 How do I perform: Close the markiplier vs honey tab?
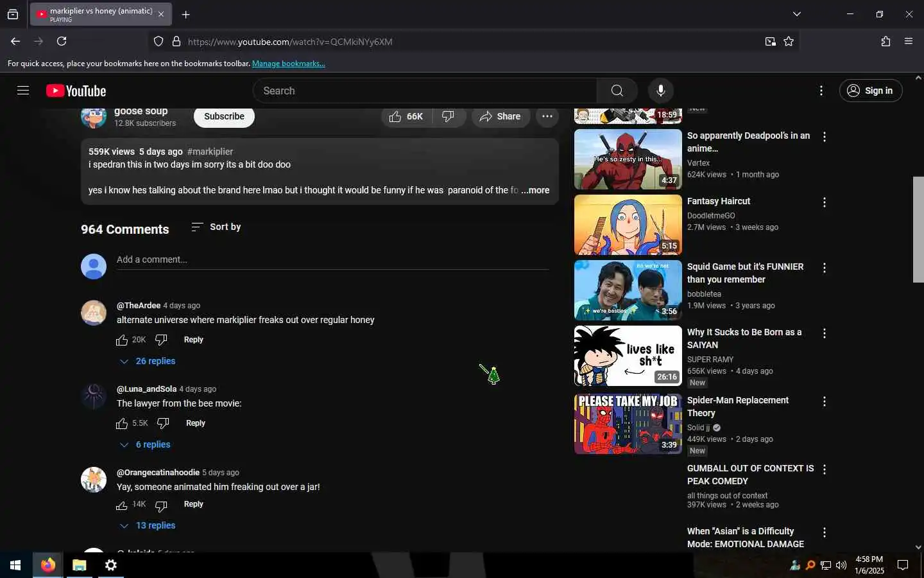(x=161, y=14)
